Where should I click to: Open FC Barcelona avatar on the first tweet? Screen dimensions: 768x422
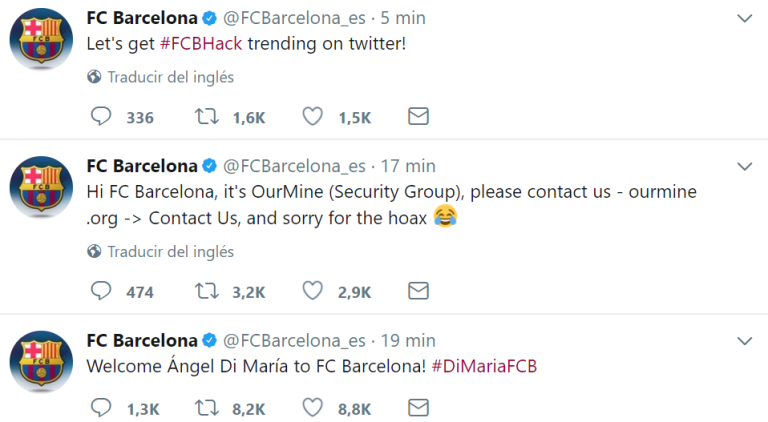click(41, 39)
